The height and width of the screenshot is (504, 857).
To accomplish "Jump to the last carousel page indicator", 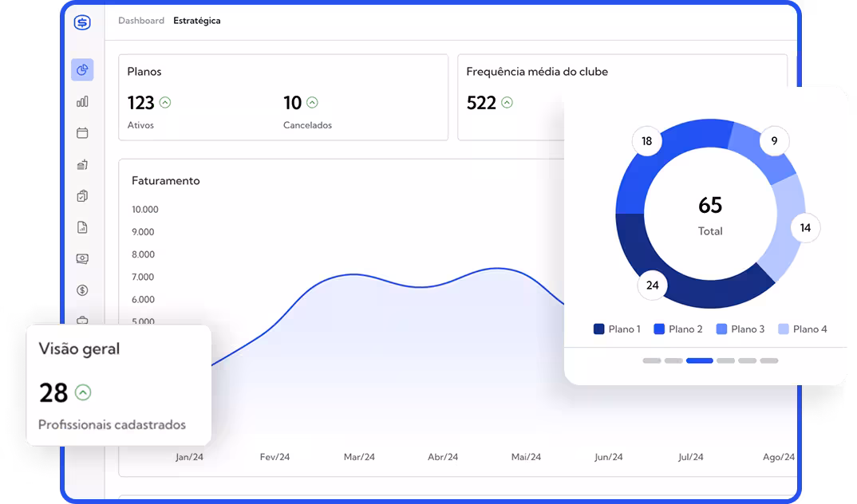I will (768, 360).
